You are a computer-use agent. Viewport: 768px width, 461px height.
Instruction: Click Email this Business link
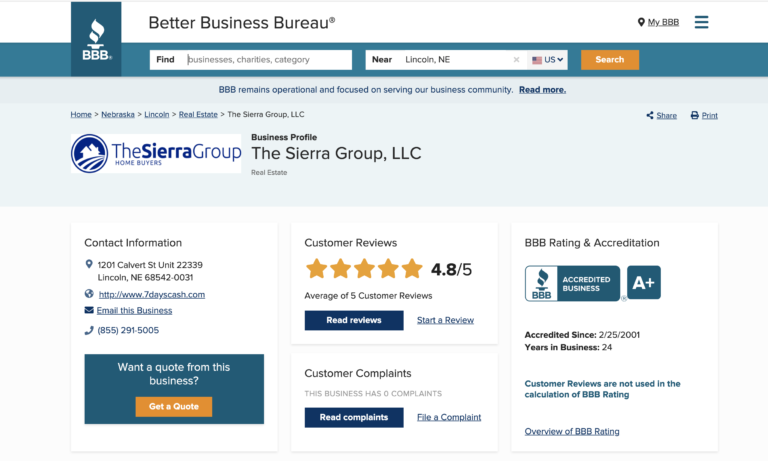click(134, 311)
